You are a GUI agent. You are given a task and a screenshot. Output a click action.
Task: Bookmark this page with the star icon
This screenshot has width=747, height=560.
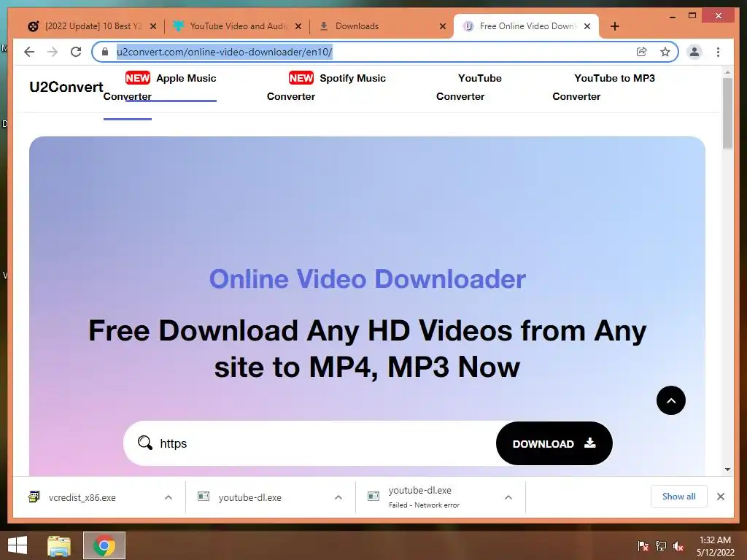pos(665,52)
